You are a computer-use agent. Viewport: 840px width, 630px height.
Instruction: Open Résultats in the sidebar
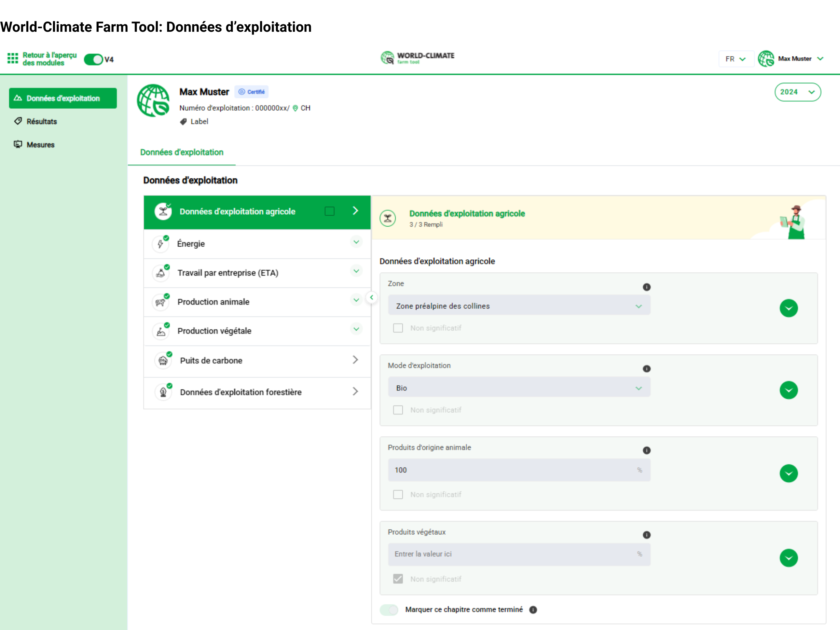pos(41,122)
